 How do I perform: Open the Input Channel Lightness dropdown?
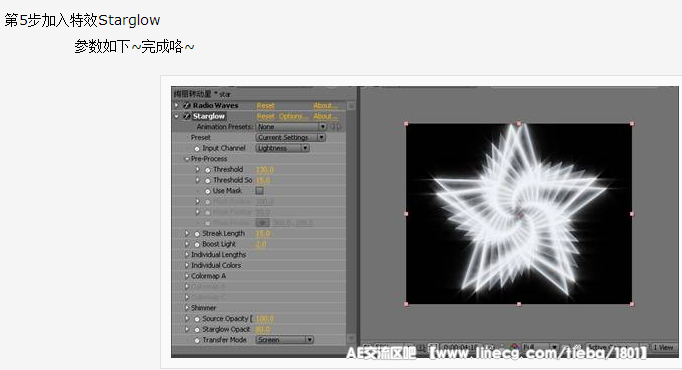282,148
